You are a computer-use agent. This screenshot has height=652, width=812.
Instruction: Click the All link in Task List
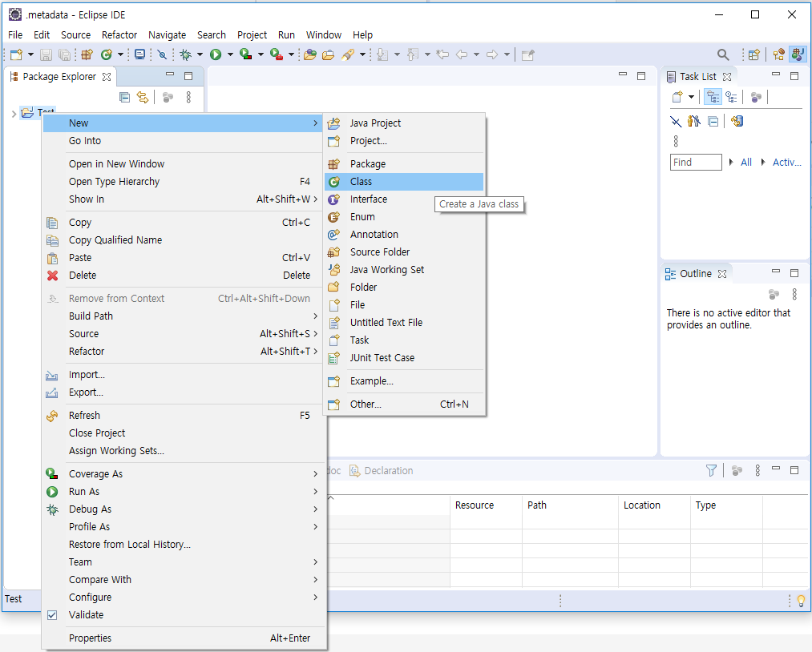[746, 163]
